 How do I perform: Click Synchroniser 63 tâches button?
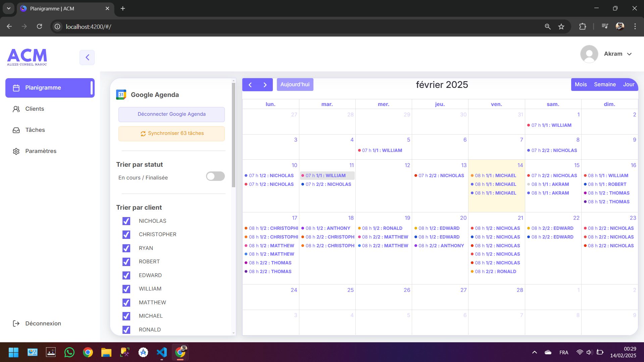point(171,134)
